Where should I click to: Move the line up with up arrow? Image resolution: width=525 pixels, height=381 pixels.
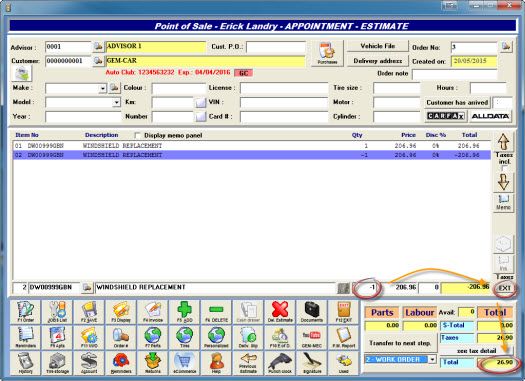[503, 141]
